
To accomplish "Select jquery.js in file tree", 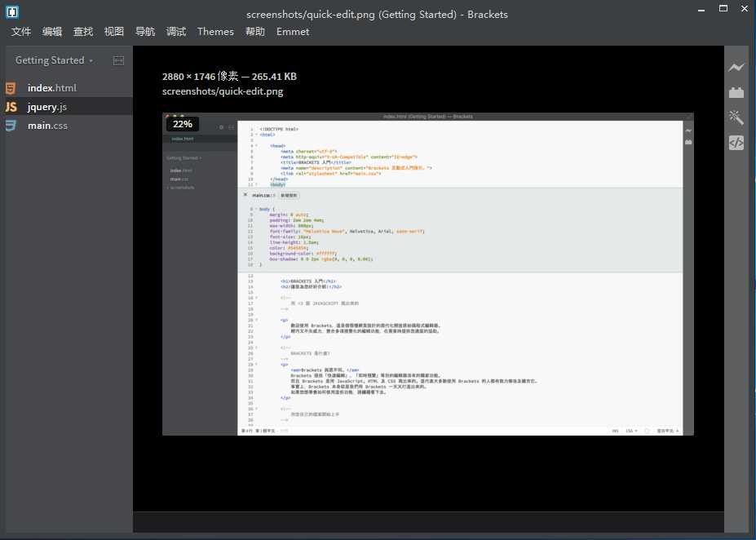I will [67, 107].
